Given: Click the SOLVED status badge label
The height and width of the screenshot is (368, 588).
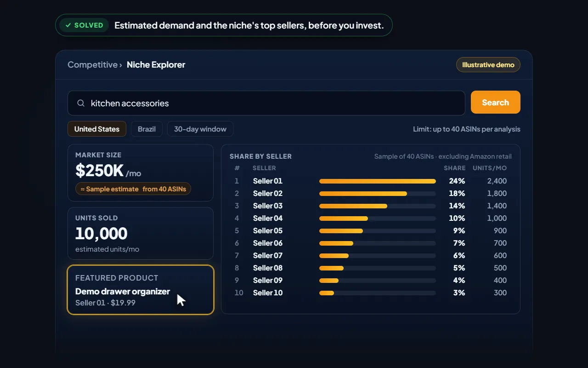Looking at the screenshot, I should pyautogui.click(x=89, y=25).
